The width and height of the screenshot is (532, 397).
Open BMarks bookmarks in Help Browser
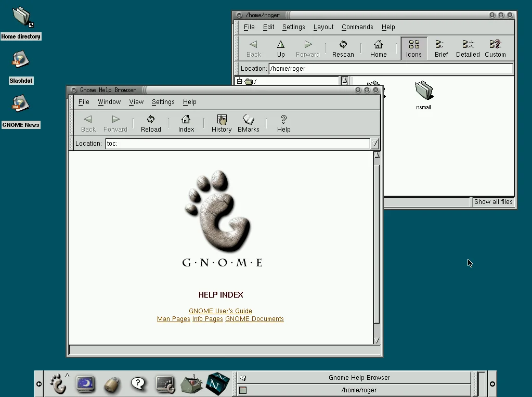[x=249, y=124]
